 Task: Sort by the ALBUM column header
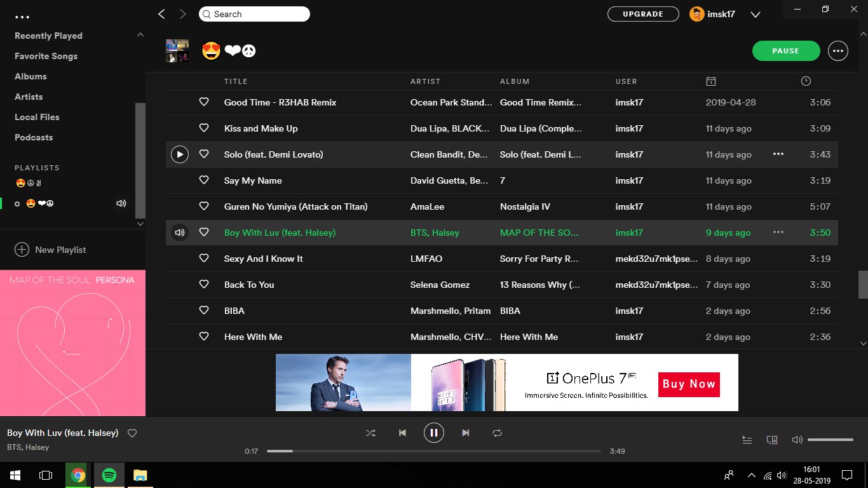pyautogui.click(x=515, y=81)
